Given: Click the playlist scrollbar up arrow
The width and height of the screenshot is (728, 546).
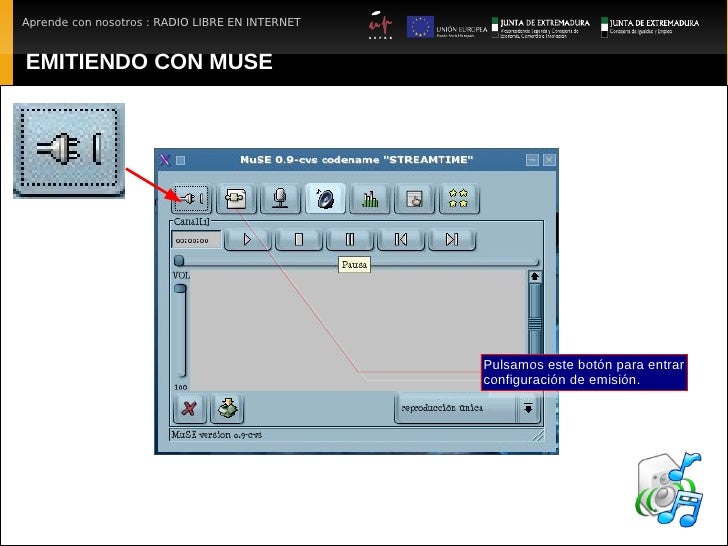Looking at the screenshot, I should 534,277.
